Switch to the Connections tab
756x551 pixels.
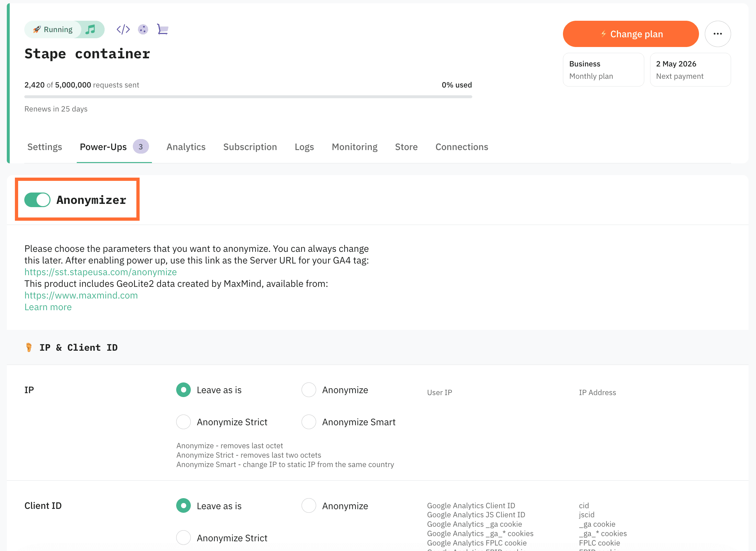[x=461, y=147]
